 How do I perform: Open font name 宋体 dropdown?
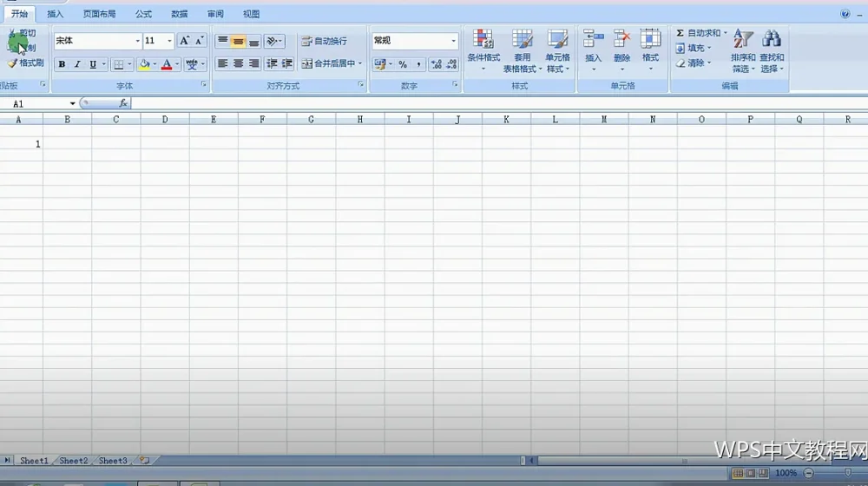point(137,41)
